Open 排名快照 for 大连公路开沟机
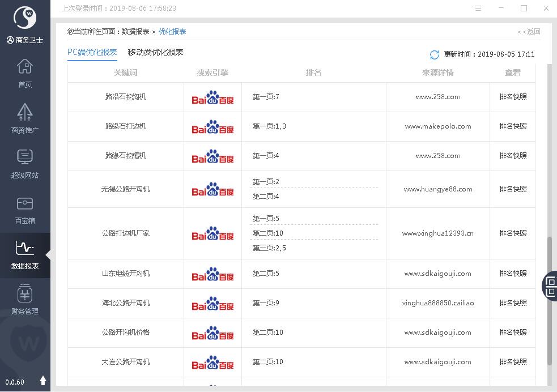The width and height of the screenshot is (557, 392). click(513, 362)
